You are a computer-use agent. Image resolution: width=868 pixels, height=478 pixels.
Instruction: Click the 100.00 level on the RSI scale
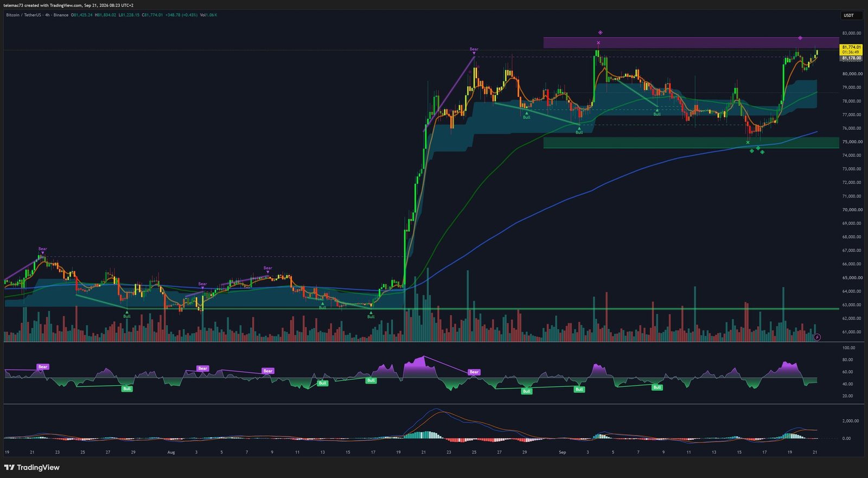tap(848, 348)
